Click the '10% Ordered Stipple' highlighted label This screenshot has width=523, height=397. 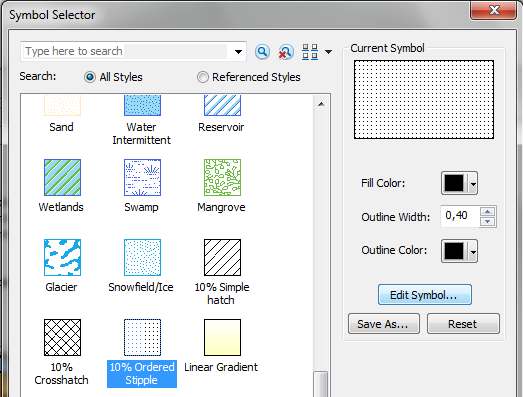point(142,374)
